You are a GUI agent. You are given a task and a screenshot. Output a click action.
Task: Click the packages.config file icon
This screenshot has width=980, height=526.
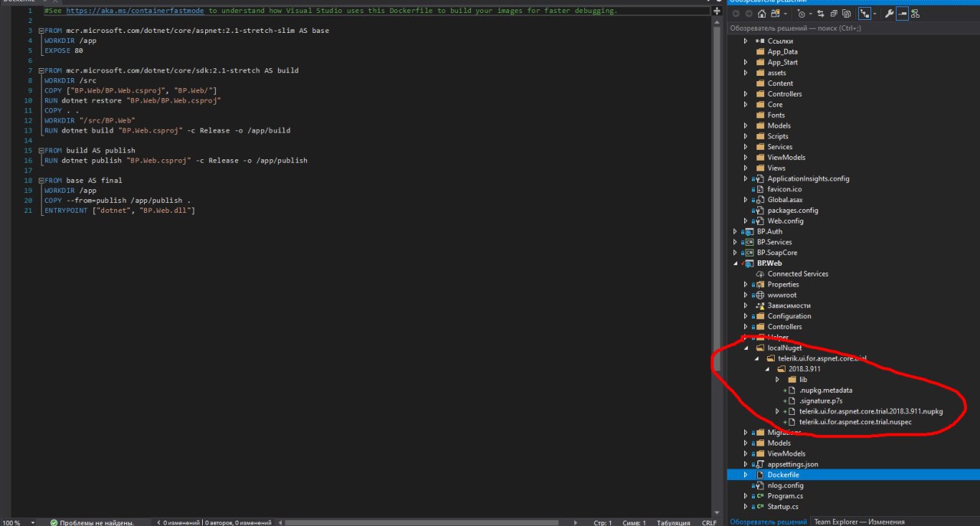pos(760,211)
